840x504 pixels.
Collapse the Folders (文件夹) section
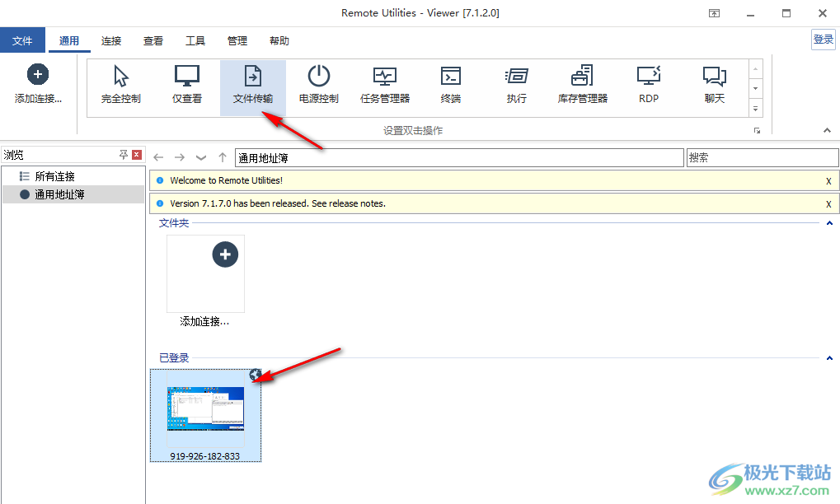(x=829, y=223)
